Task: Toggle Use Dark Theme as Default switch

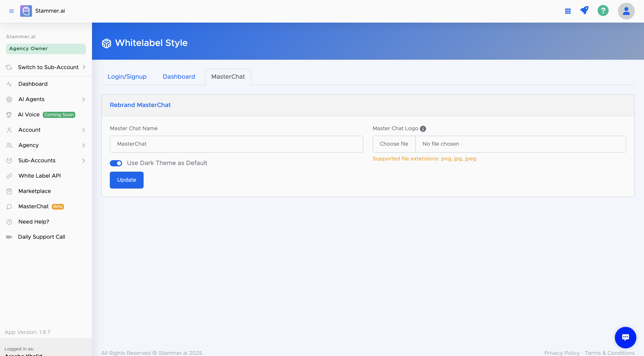Action: (116, 163)
